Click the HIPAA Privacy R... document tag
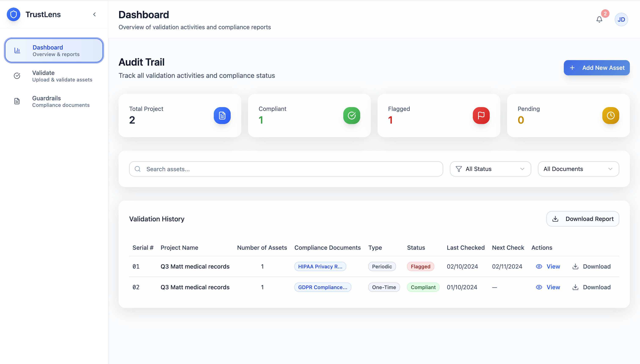Image resolution: width=640 pixels, height=364 pixels. coord(320,266)
